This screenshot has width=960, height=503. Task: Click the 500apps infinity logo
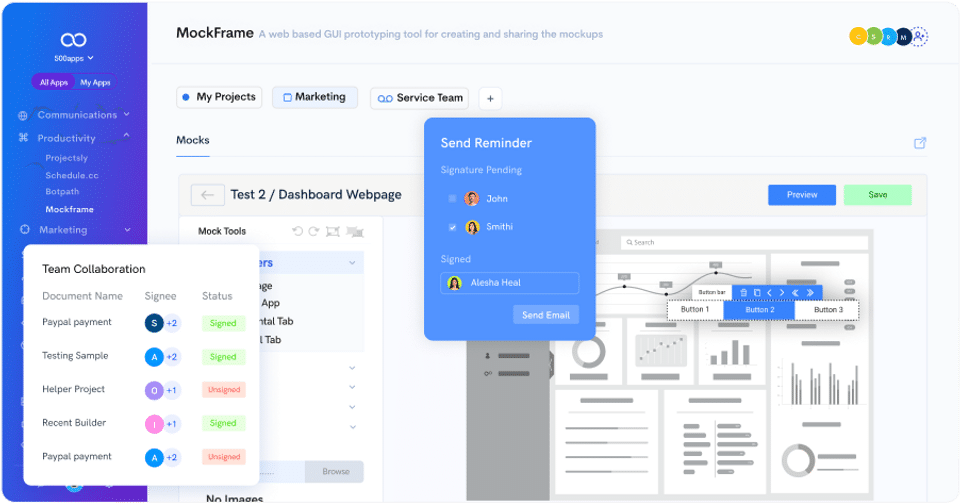73,40
